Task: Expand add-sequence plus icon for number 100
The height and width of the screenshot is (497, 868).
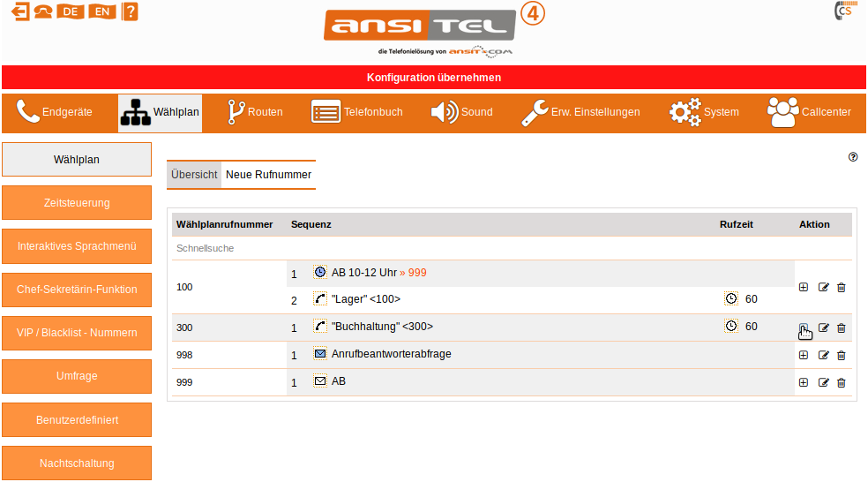Action: coord(804,287)
